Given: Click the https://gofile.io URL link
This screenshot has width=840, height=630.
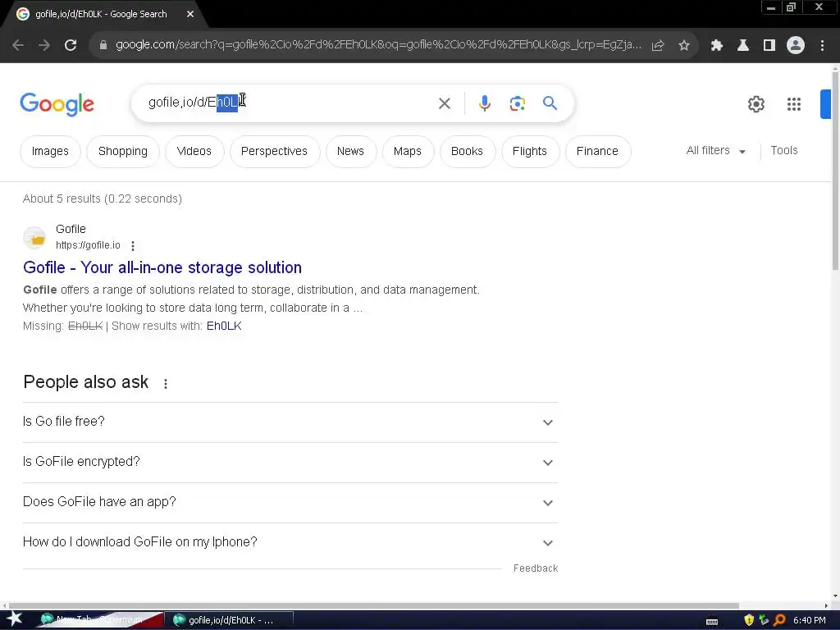Looking at the screenshot, I should point(88,245).
